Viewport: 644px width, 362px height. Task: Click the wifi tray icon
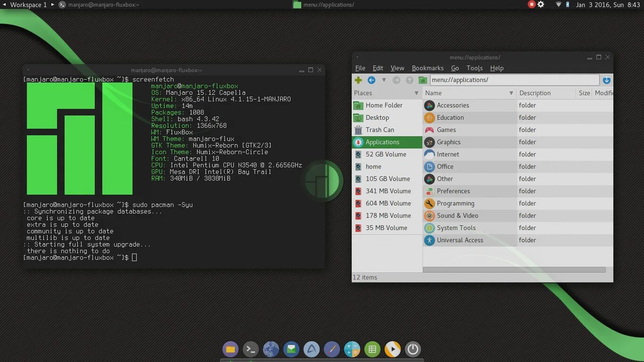(x=559, y=4)
